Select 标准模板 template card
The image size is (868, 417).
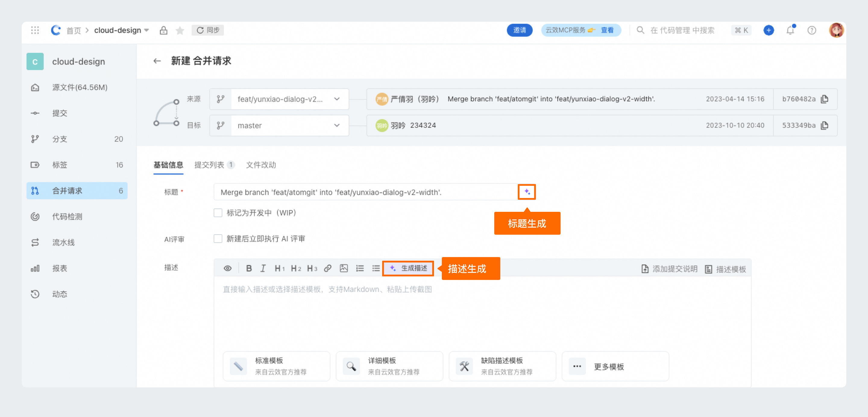click(x=276, y=366)
